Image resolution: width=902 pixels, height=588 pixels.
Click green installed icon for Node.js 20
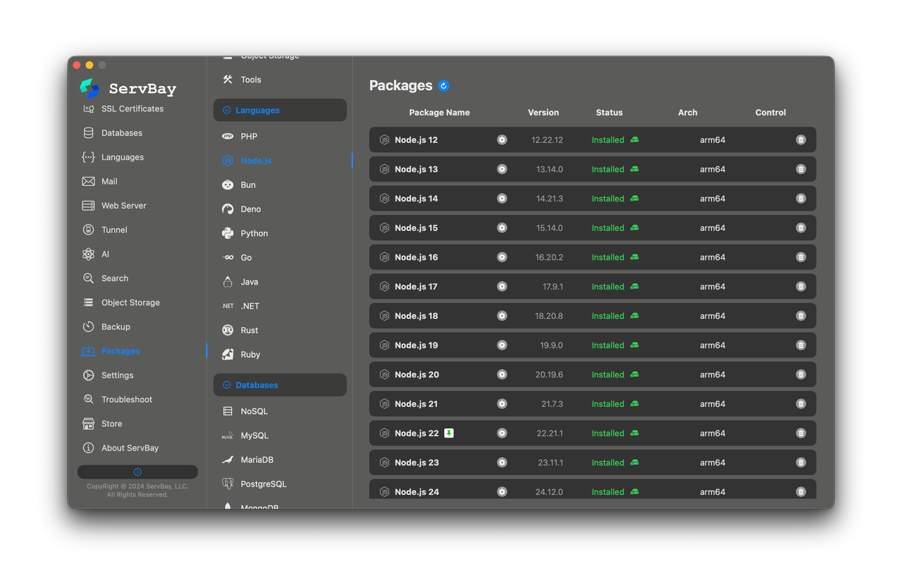[x=634, y=375]
